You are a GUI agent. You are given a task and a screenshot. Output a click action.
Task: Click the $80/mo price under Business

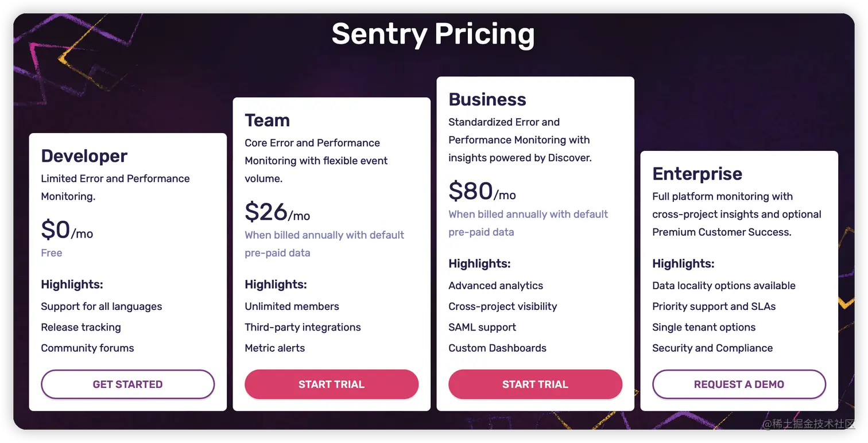(x=481, y=191)
